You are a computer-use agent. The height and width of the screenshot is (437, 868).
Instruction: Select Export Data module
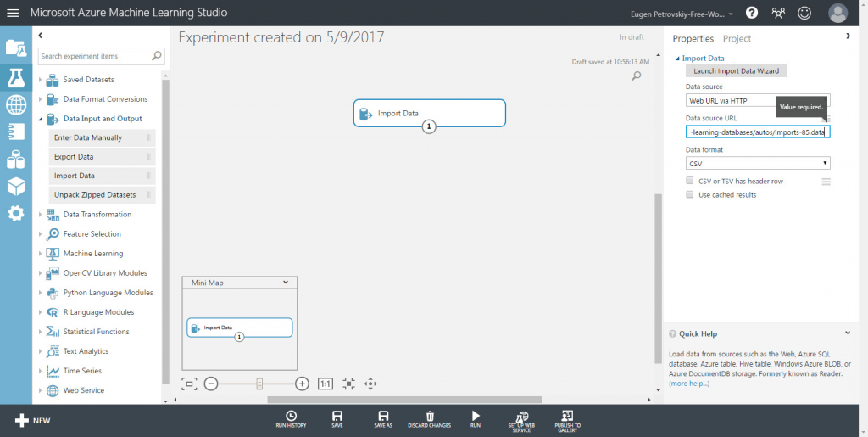click(102, 157)
